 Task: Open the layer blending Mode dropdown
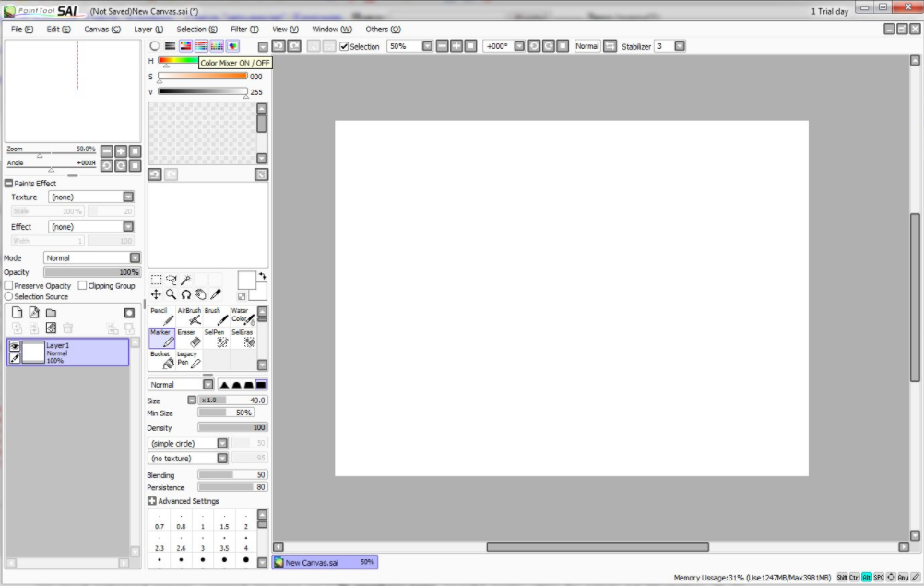click(135, 258)
